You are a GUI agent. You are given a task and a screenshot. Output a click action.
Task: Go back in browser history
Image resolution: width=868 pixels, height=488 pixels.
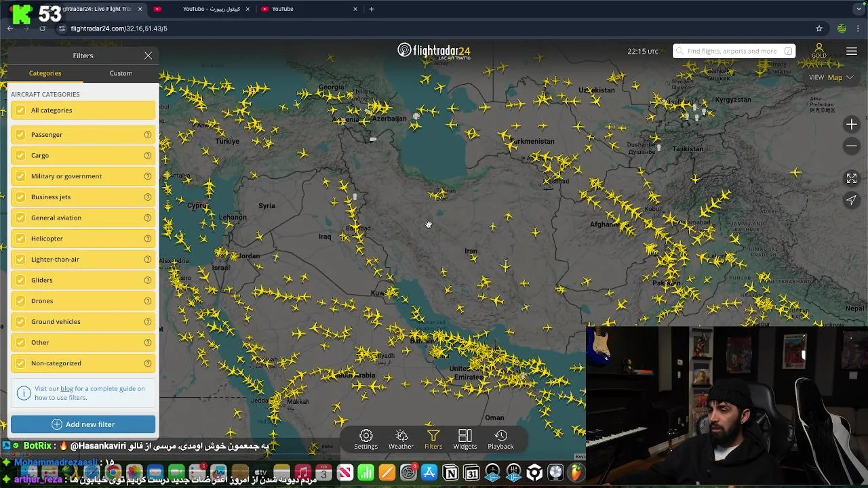10,28
